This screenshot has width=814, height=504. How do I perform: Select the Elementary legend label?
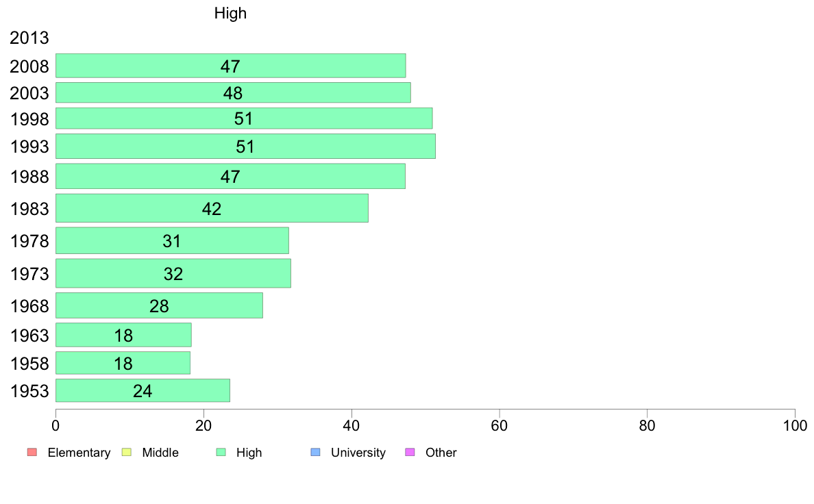pyautogui.click(x=79, y=453)
